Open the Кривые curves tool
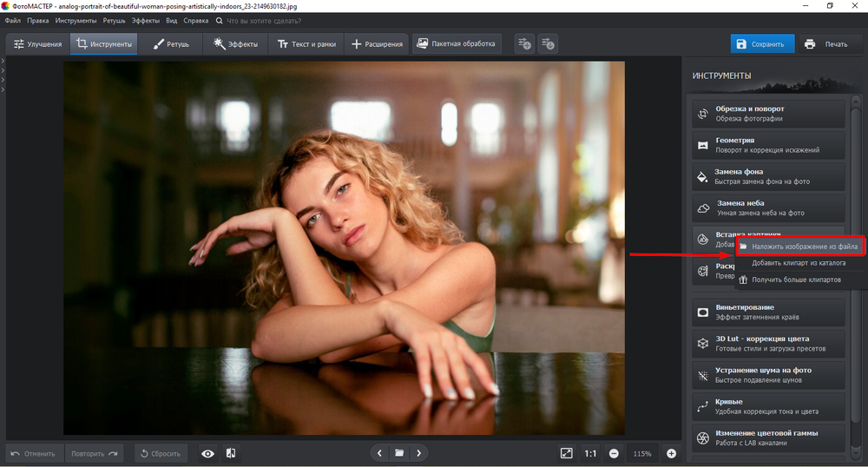The height and width of the screenshot is (467, 868). 768,406
